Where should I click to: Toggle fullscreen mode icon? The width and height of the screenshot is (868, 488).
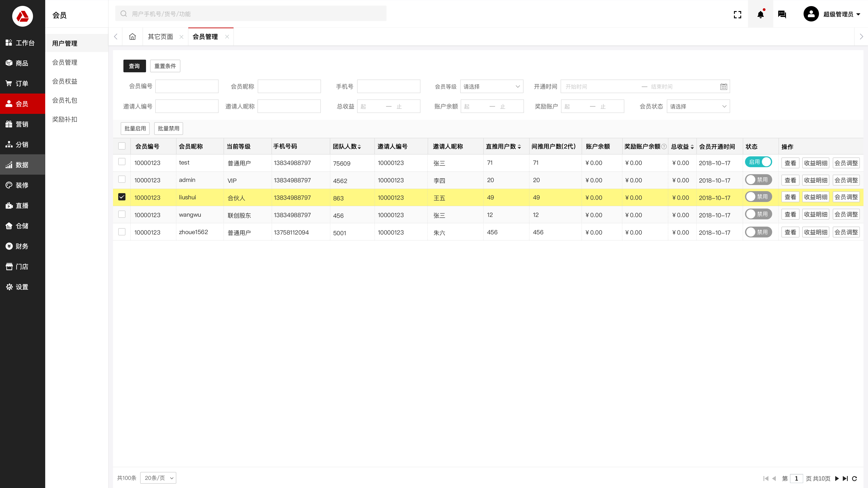point(738,14)
